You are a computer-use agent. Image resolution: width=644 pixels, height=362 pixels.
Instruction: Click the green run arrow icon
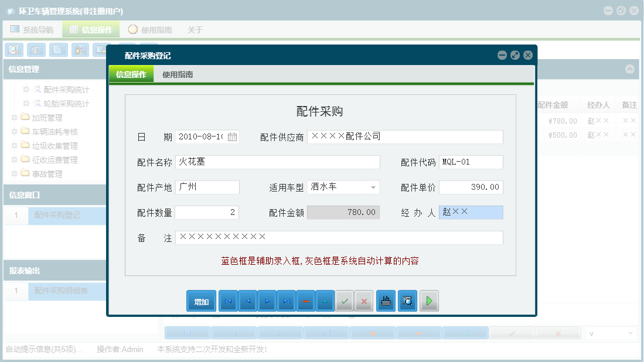[429, 300]
